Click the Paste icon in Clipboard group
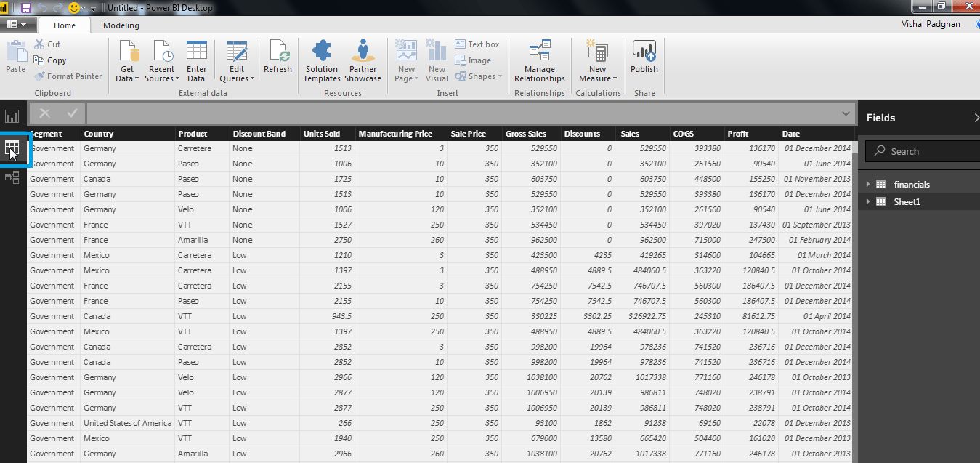This screenshot has height=463, width=980. (15, 52)
